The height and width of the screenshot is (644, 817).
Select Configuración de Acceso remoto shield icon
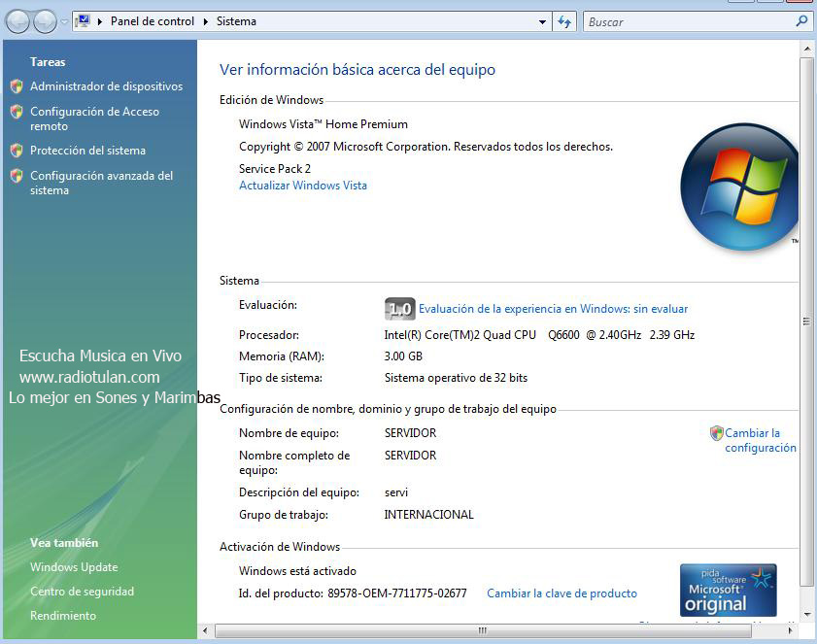tap(17, 112)
